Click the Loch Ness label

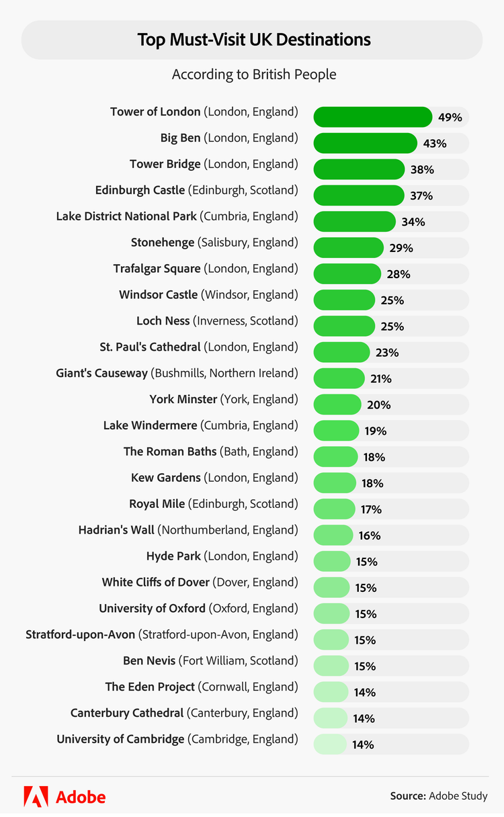coord(217,321)
